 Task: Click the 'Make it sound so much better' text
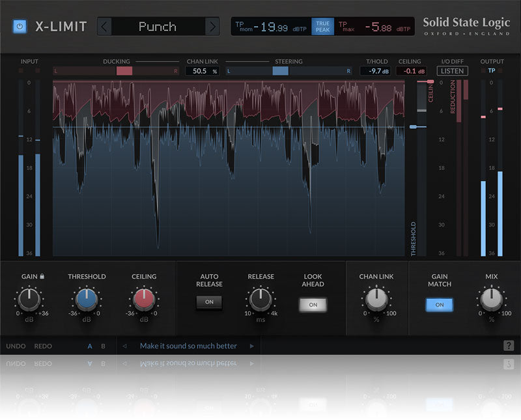188,346
